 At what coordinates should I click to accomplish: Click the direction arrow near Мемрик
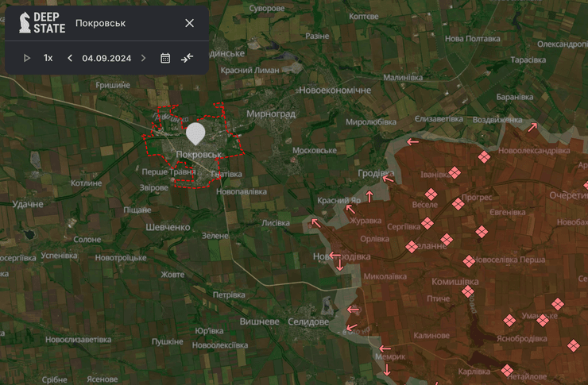pos(385,348)
